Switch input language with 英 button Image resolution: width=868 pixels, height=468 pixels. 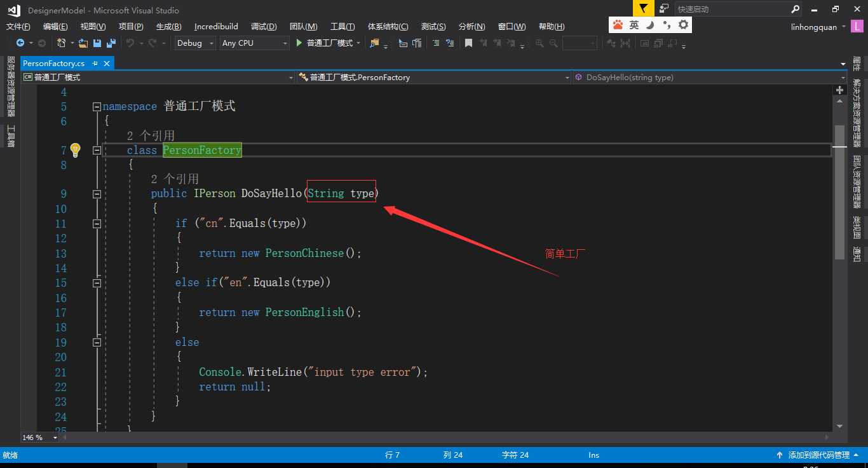[634, 25]
